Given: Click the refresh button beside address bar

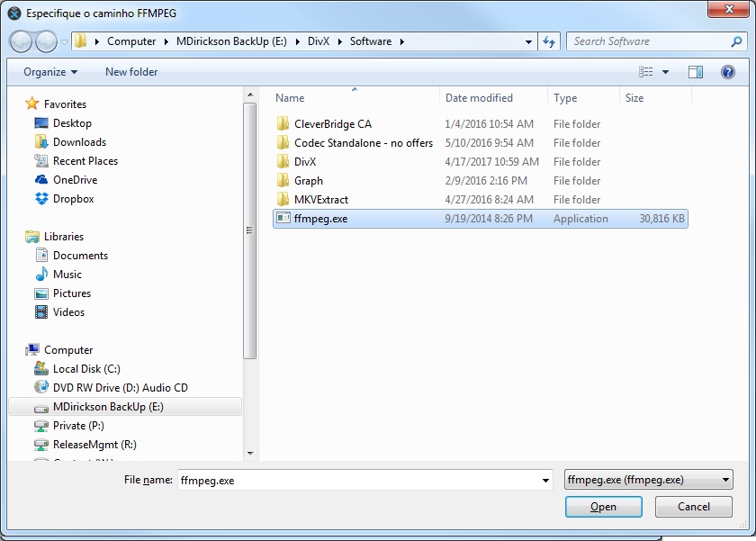Looking at the screenshot, I should [x=550, y=41].
